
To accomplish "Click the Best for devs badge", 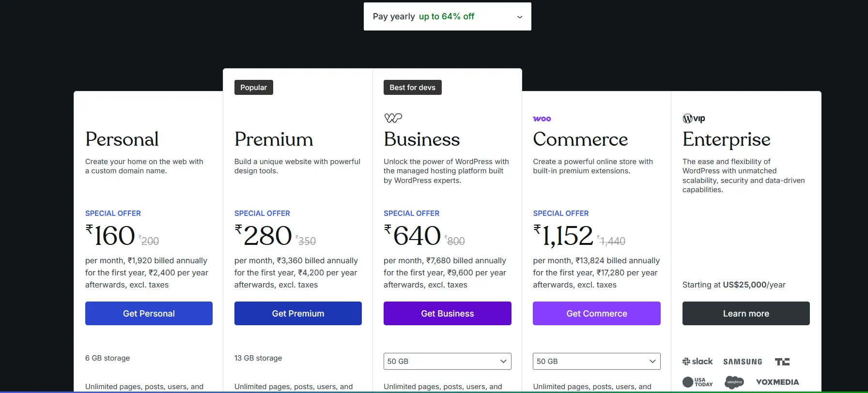I will click(413, 88).
